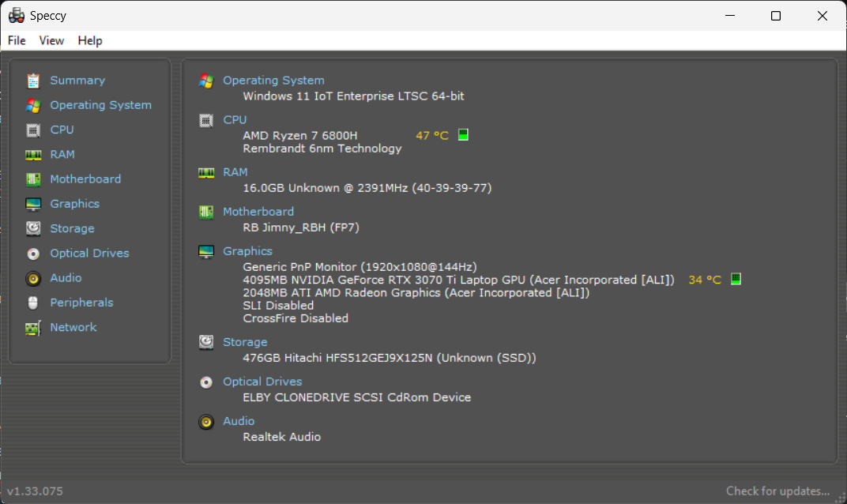Click the RAM icon in summary pane
The height and width of the screenshot is (504, 847).
click(x=206, y=173)
